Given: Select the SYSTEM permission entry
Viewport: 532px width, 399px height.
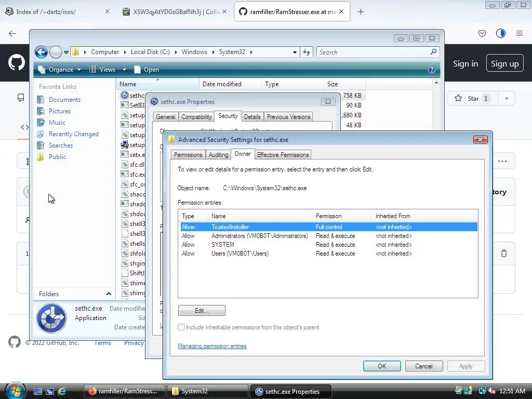Looking at the screenshot, I should click(x=329, y=245).
